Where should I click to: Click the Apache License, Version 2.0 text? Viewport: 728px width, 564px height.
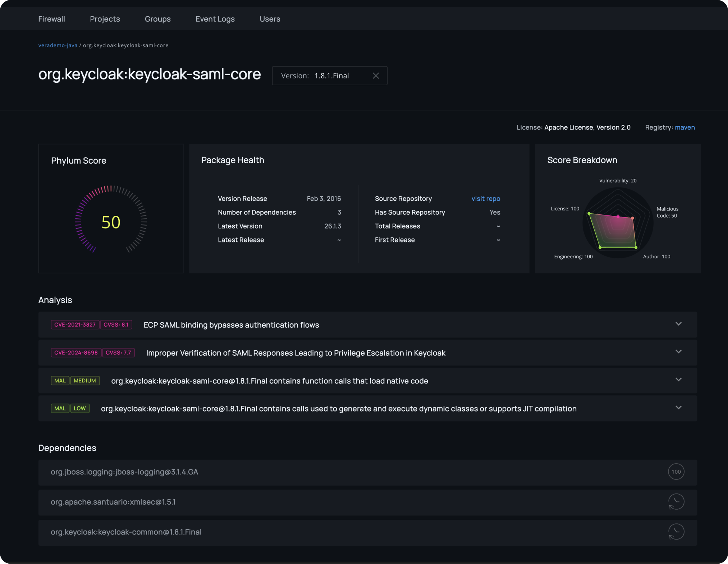587,127
